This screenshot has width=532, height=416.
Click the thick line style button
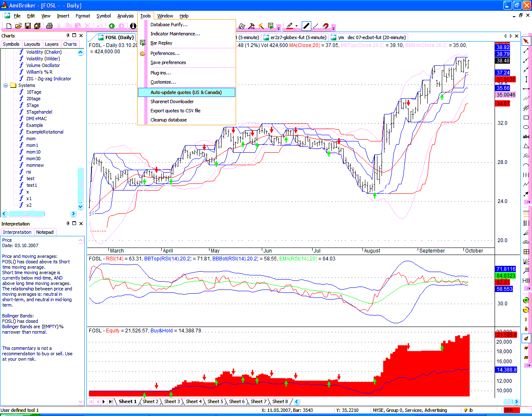click(x=306, y=26)
